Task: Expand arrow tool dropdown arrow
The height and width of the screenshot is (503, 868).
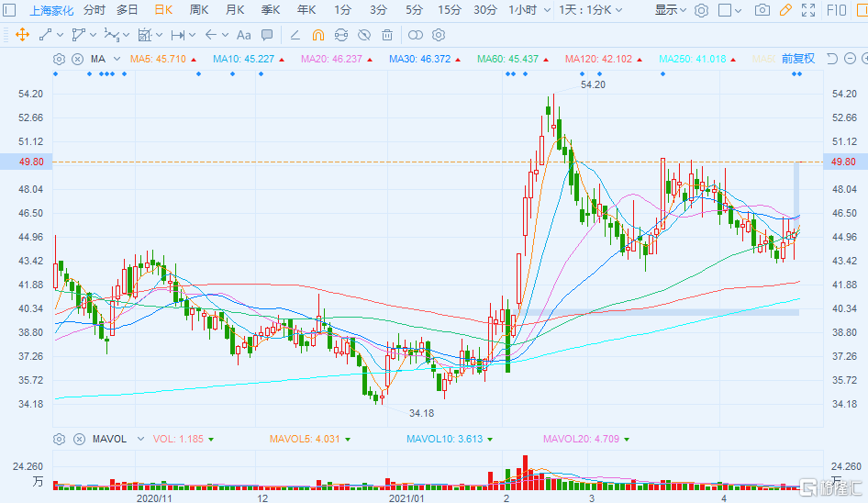Action: [226, 35]
